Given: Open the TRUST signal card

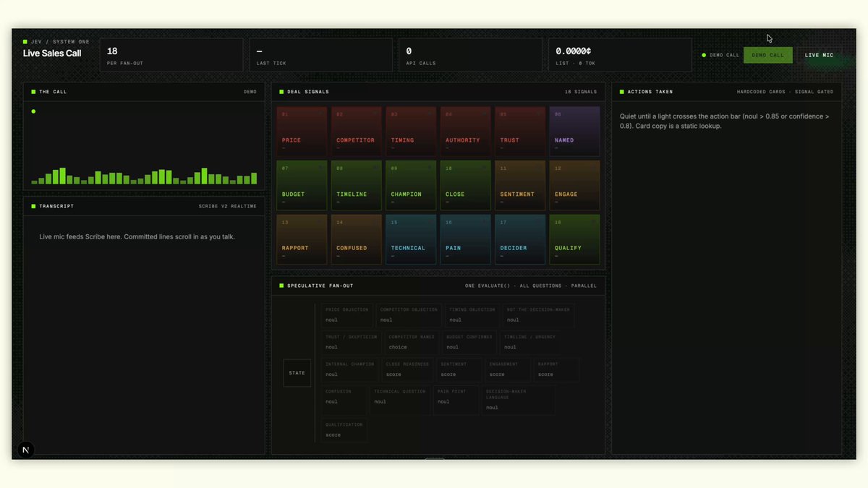Looking at the screenshot, I should click(x=520, y=131).
